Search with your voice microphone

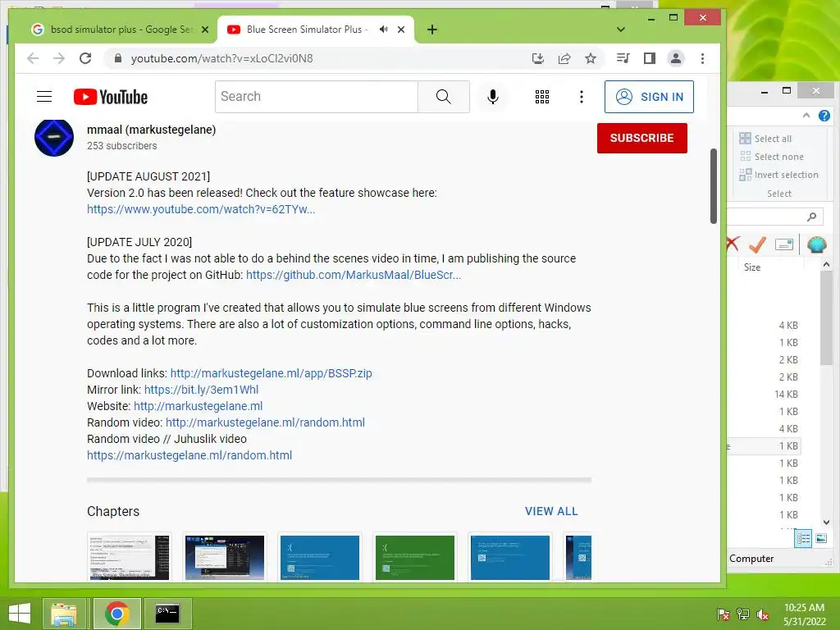pyautogui.click(x=493, y=97)
